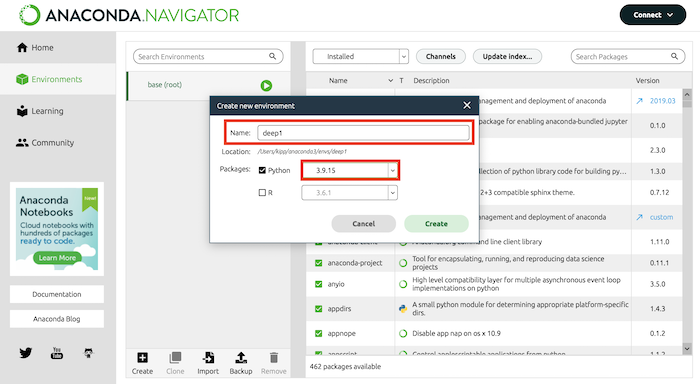Select the base (root) environment
700x384 pixels.
point(209,85)
